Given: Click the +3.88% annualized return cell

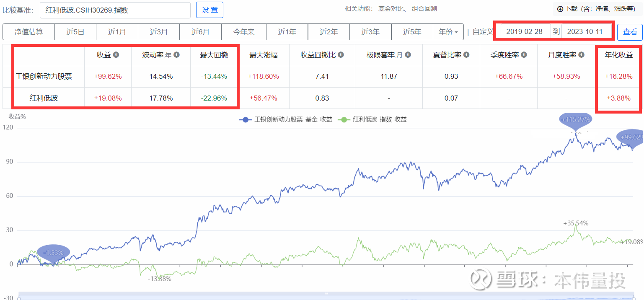Looking at the screenshot, I should [x=619, y=98].
